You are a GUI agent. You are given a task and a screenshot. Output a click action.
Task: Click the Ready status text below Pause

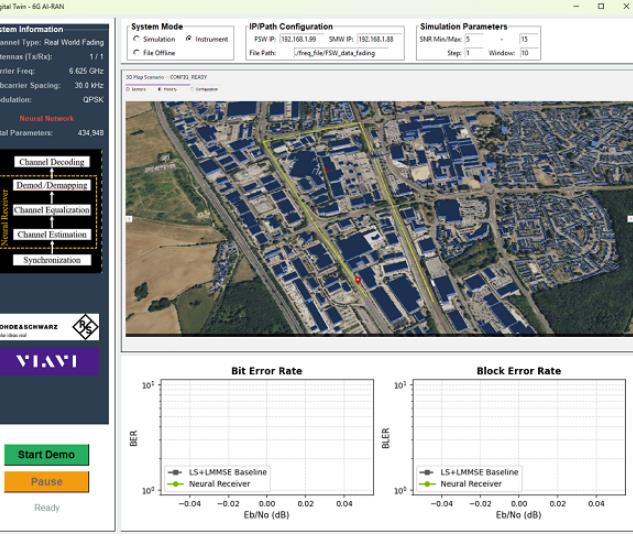(47, 508)
